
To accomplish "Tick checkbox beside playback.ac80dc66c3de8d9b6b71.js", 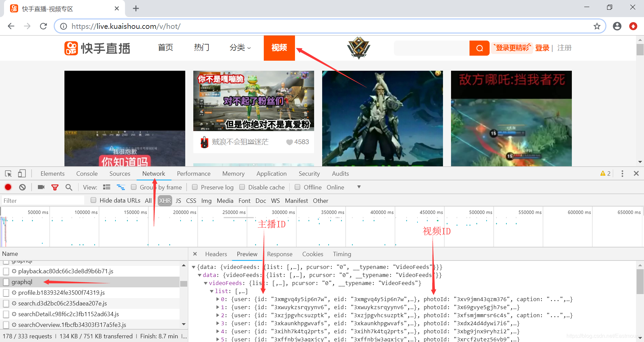I will click(6, 271).
